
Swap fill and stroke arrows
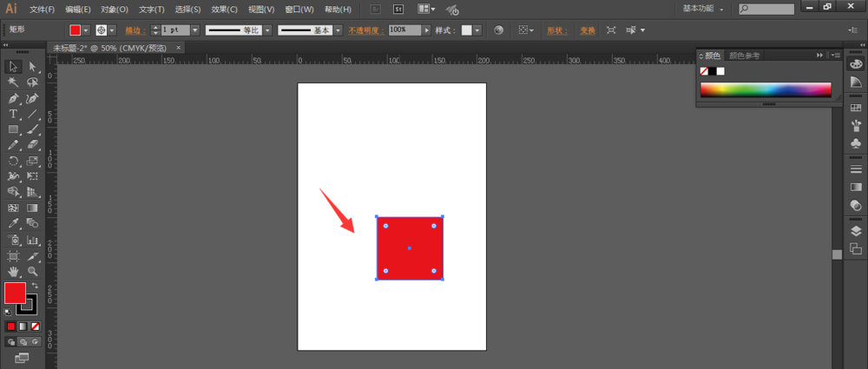pyautogui.click(x=35, y=286)
